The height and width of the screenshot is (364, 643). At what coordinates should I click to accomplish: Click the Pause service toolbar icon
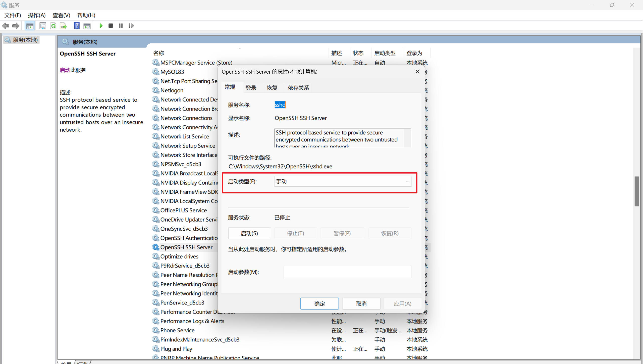coord(121,26)
